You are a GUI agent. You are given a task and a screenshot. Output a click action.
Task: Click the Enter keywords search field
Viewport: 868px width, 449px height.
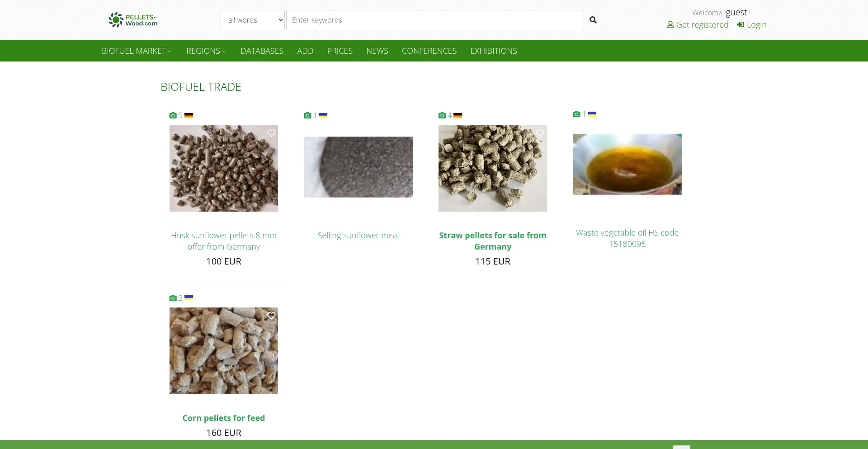pyautogui.click(x=435, y=20)
